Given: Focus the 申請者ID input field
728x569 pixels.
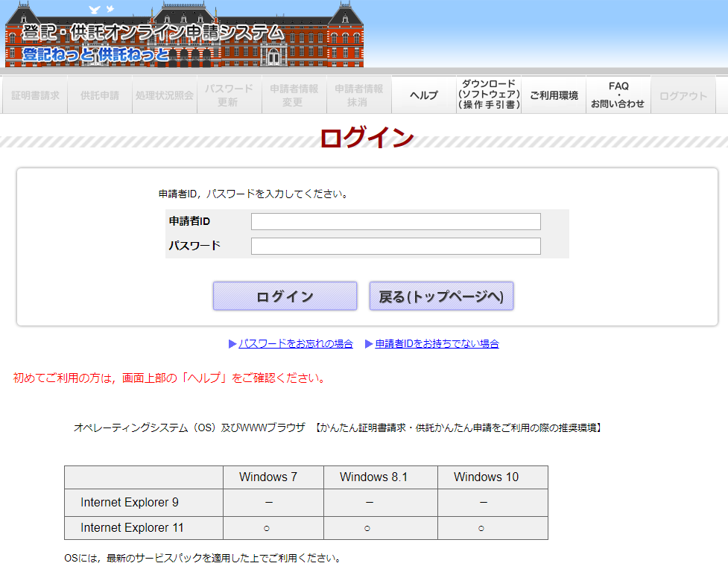Looking at the screenshot, I should click(x=396, y=222).
